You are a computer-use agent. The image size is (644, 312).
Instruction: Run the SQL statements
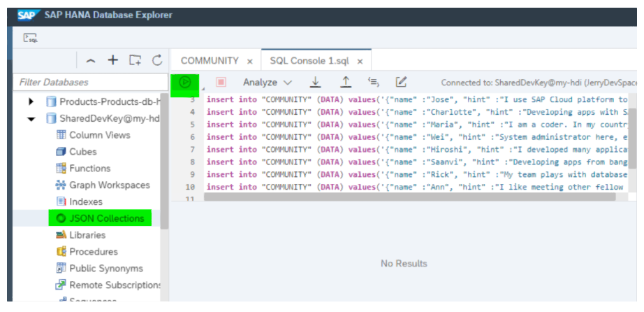point(185,83)
